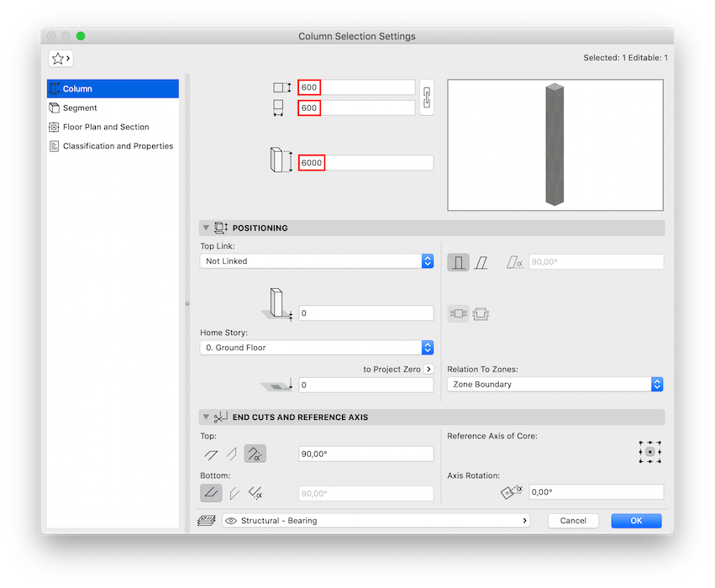Viewport: 715px width, 588px height.
Task: Click the axis rotation angle icon
Action: (512, 492)
